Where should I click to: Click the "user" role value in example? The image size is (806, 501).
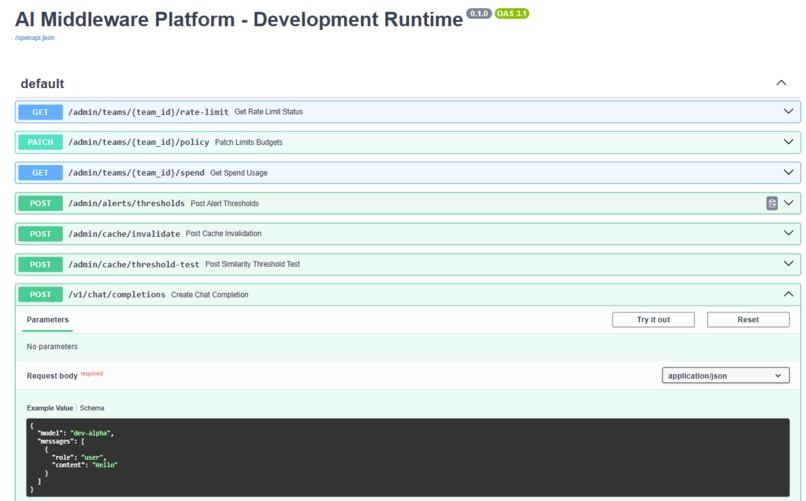pyautogui.click(x=92, y=457)
